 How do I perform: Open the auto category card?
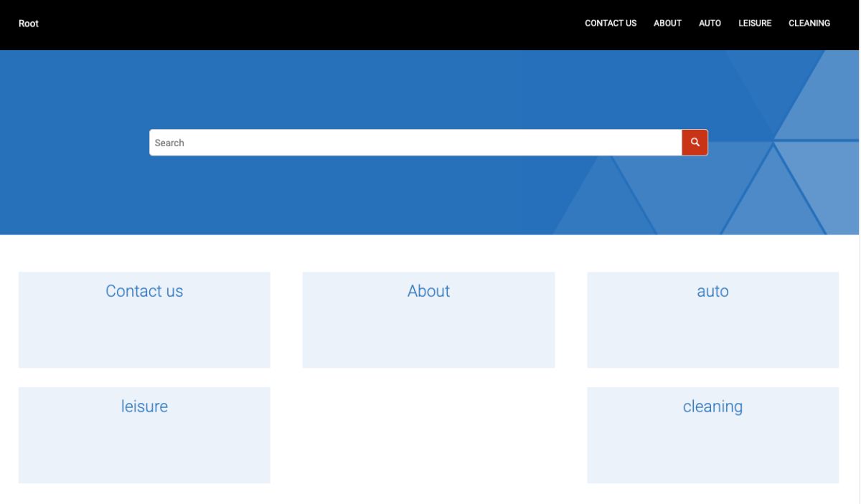[x=712, y=320]
